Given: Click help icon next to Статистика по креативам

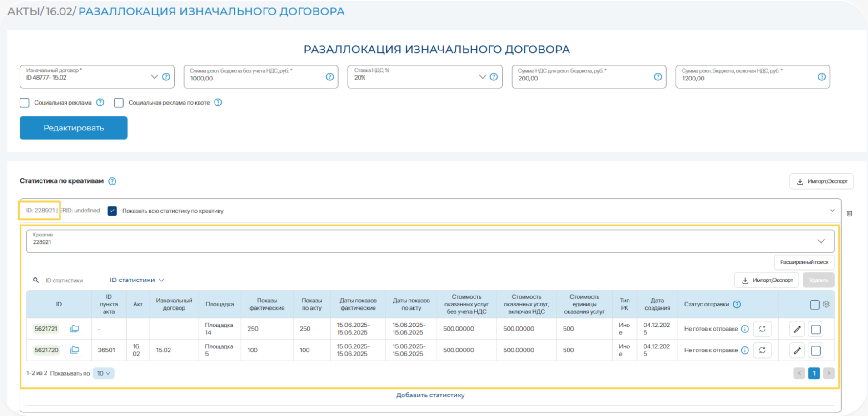Looking at the screenshot, I should pyautogui.click(x=112, y=181).
